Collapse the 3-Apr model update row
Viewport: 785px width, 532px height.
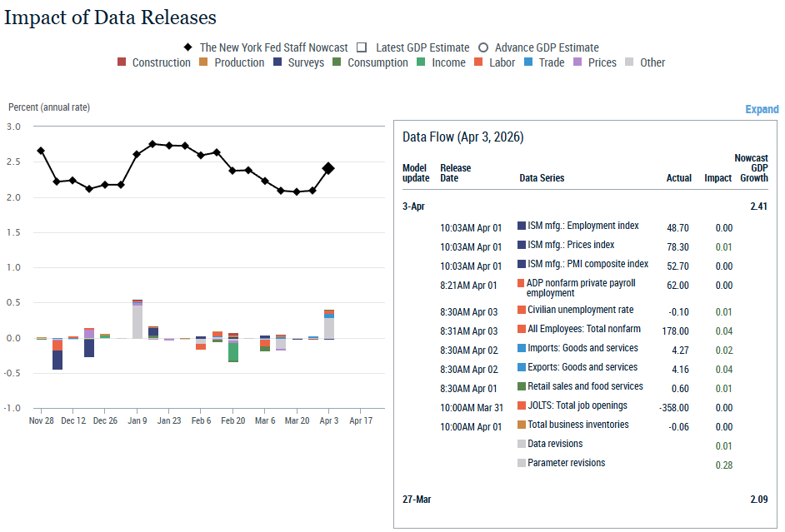coord(414,206)
